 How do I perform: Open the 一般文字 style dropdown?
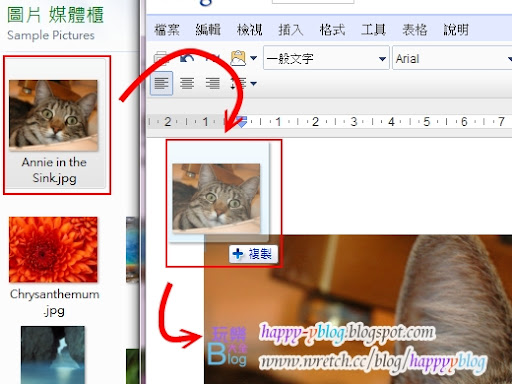pos(326,58)
